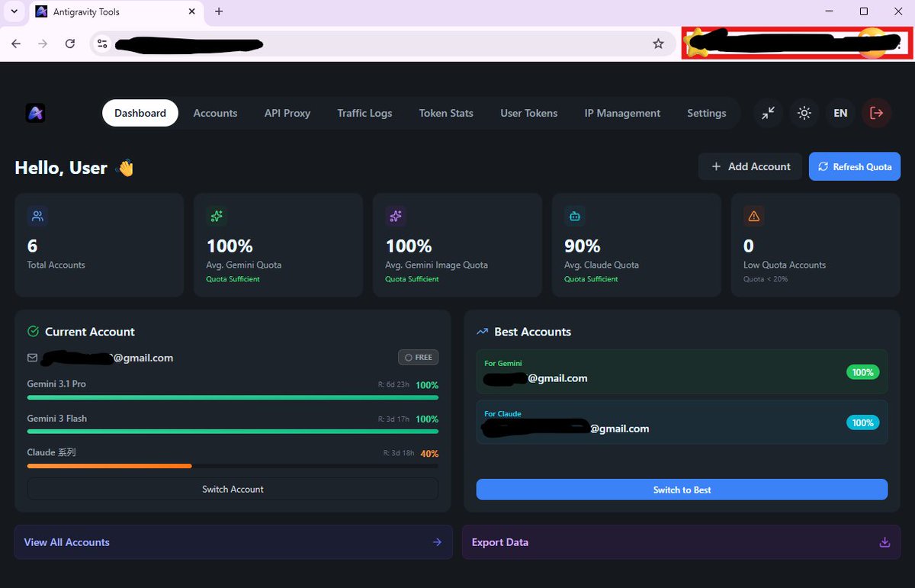Click the Claude 系列 40% value

tap(429, 454)
